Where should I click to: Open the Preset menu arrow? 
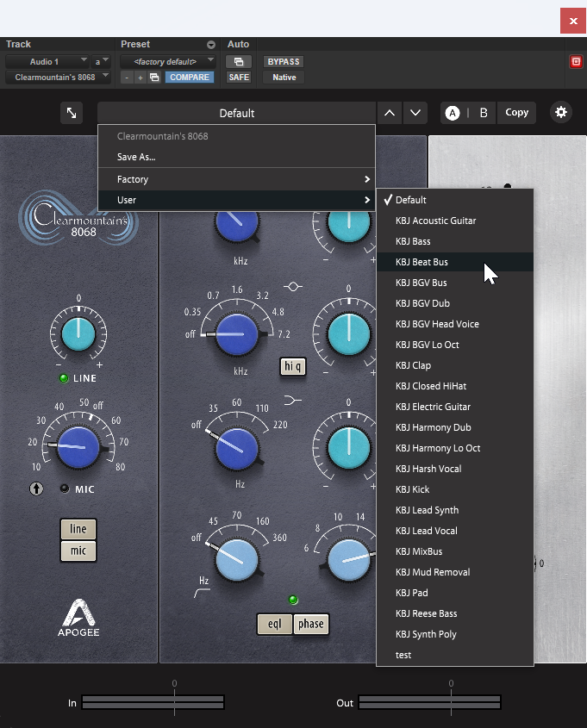211,45
